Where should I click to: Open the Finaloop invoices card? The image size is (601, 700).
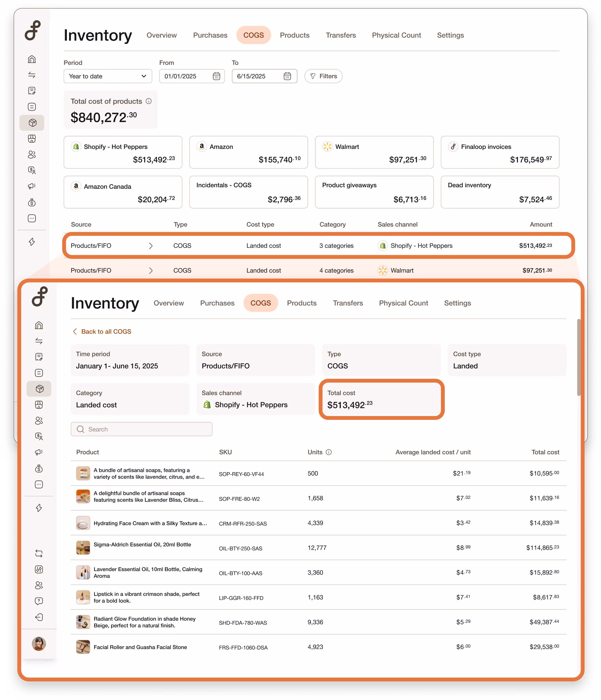500,152
